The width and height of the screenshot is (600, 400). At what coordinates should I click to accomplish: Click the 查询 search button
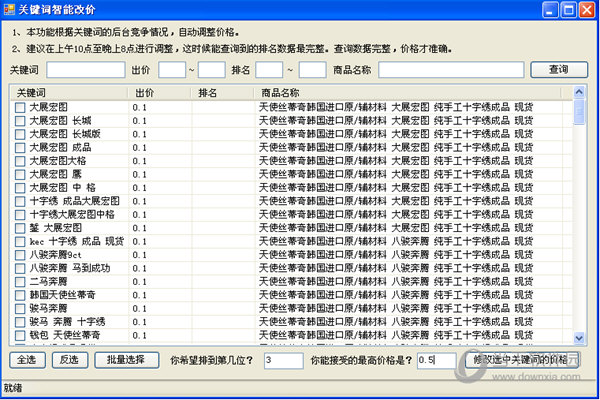coord(559,70)
